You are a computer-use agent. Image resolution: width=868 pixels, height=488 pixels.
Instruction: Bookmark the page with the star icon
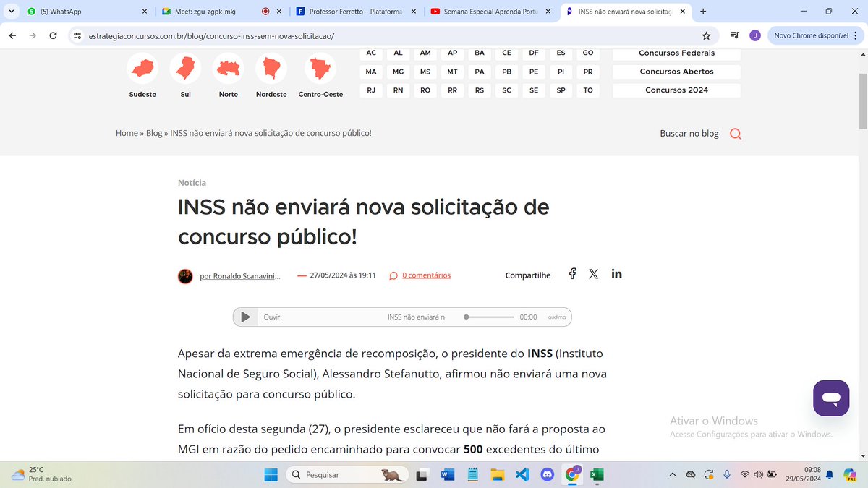[706, 35]
